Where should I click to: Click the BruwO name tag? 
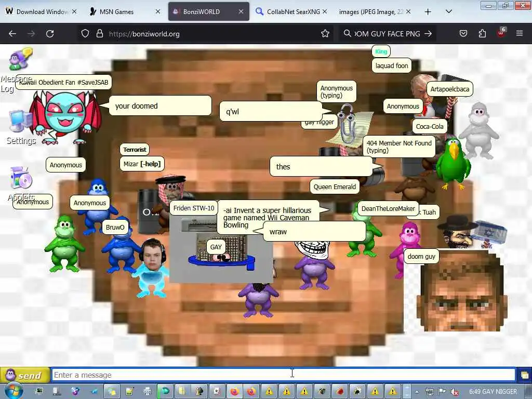[115, 228]
